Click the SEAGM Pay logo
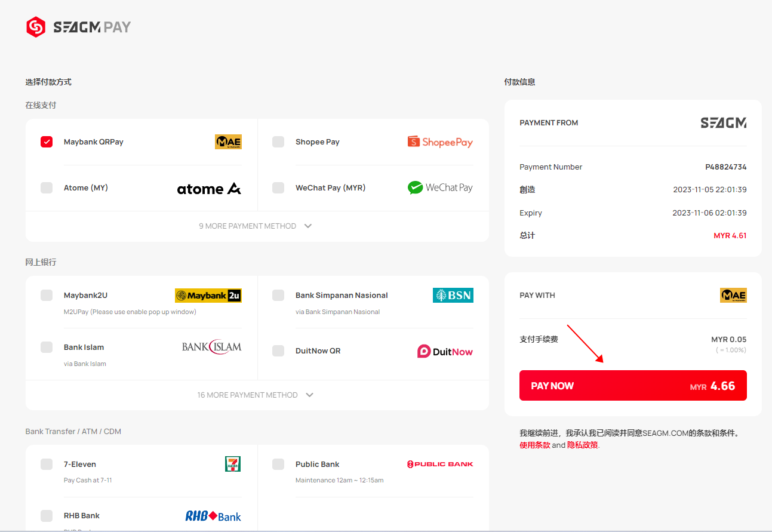 (79, 27)
